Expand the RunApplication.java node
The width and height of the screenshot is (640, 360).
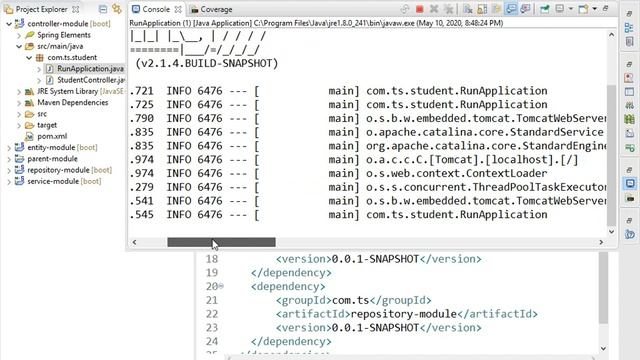39,69
